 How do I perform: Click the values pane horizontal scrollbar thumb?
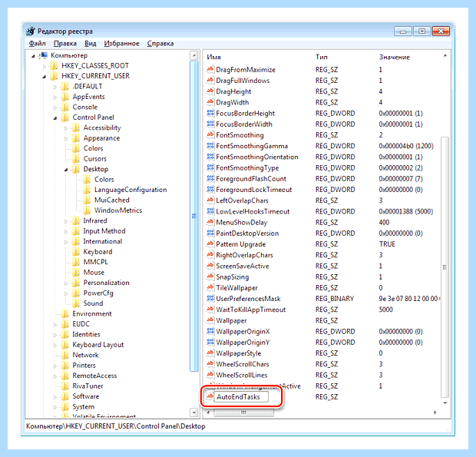[x=243, y=412]
